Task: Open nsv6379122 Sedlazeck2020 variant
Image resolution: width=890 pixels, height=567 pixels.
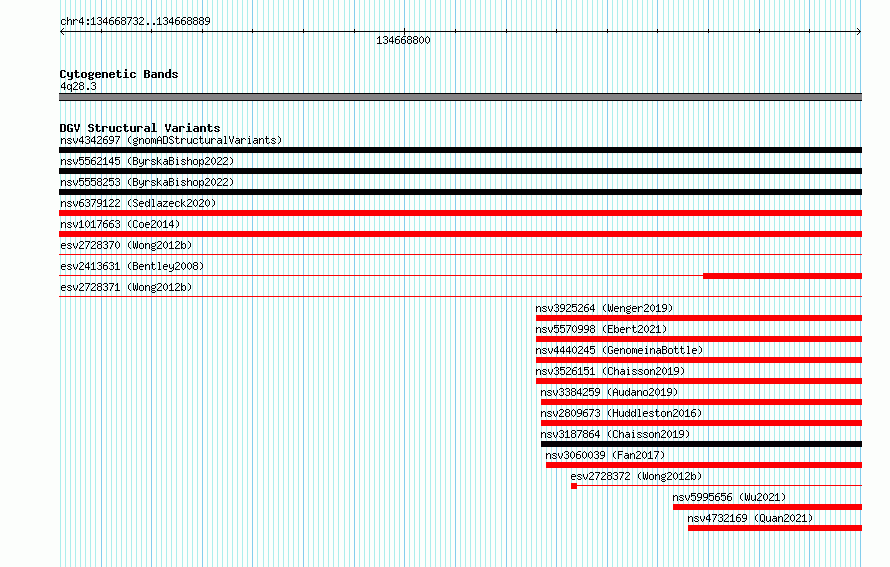Action: tap(138, 203)
